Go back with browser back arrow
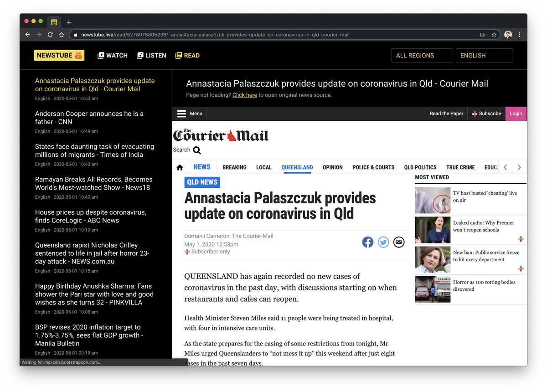The height and width of the screenshot is (392, 547). (27, 35)
